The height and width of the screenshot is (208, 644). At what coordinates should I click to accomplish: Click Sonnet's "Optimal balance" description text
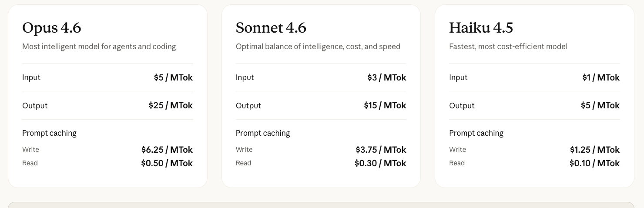tap(318, 47)
